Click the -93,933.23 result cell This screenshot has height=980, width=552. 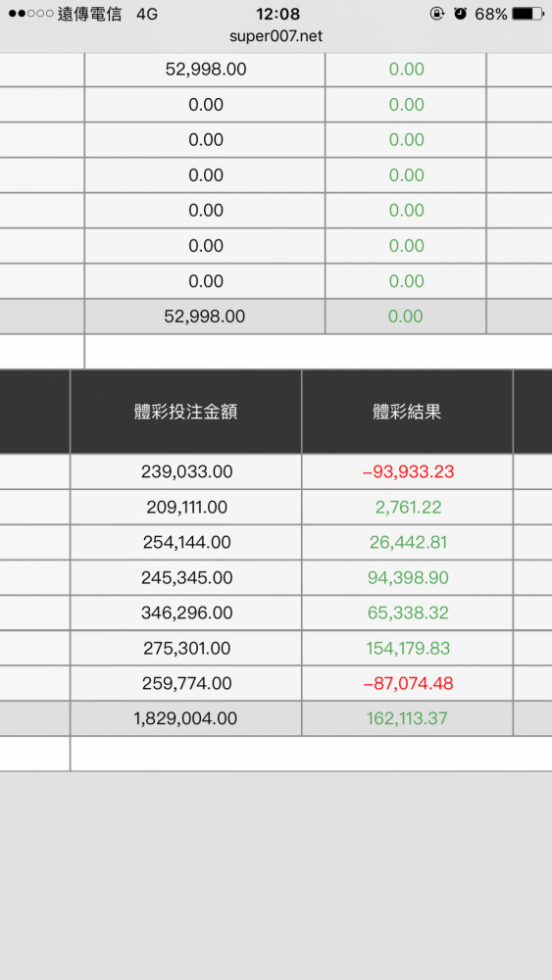[x=408, y=472]
